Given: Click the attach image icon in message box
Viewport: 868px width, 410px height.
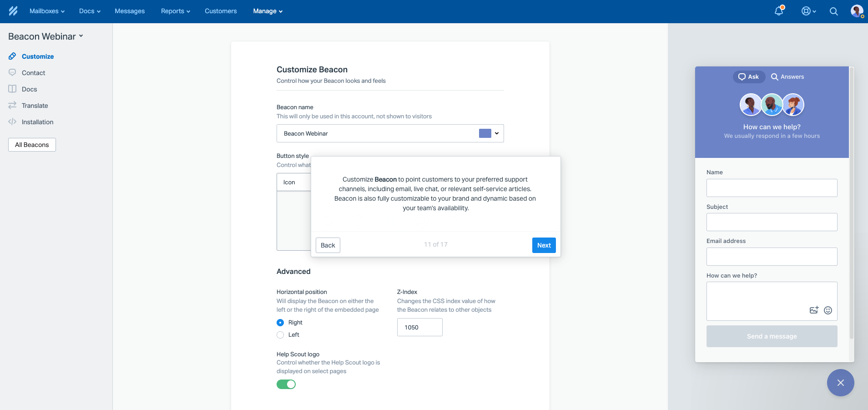Looking at the screenshot, I should point(814,310).
